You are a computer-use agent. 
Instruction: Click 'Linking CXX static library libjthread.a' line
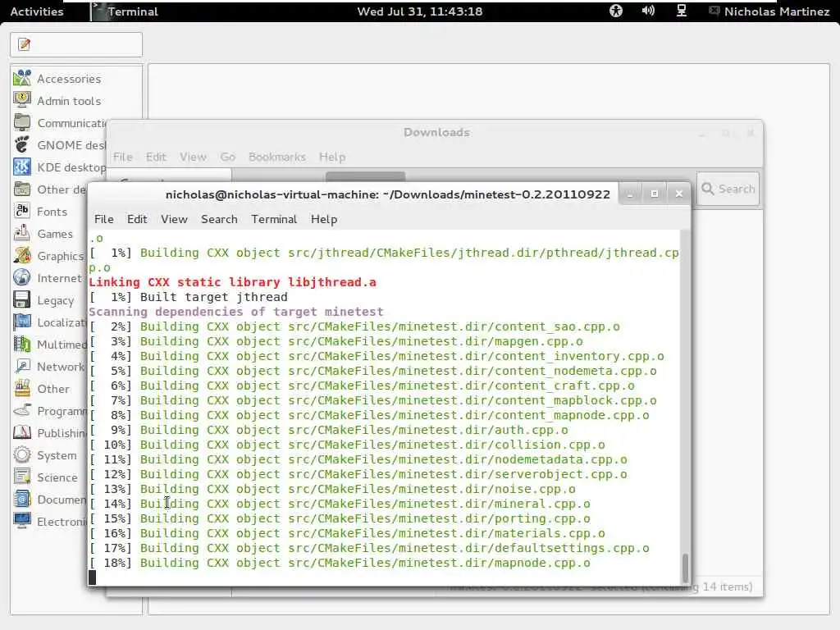coord(232,282)
